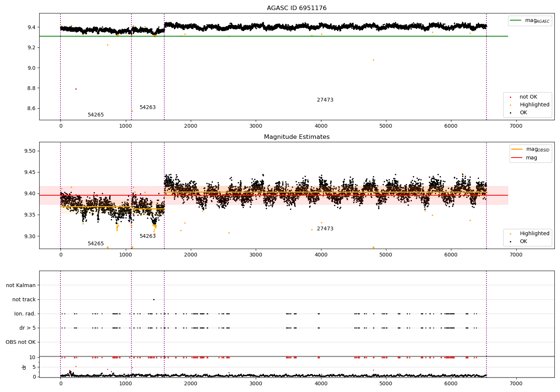Click the green line sample in mag AGASC legend
Image resolution: width=560 pixels, height=392 pixels.
pos(516,21)
